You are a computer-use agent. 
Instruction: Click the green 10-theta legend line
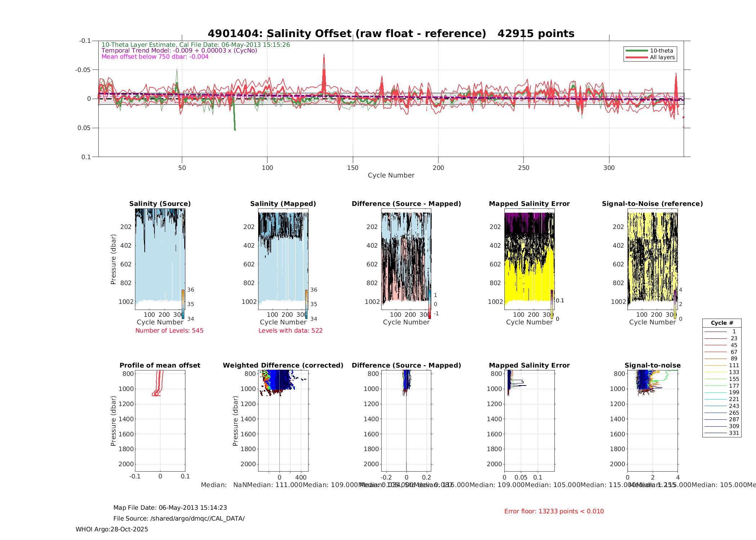636,51
